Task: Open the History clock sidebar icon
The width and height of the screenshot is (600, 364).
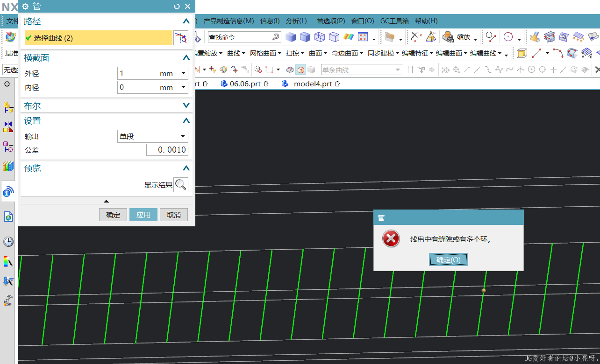Action: 8,242
